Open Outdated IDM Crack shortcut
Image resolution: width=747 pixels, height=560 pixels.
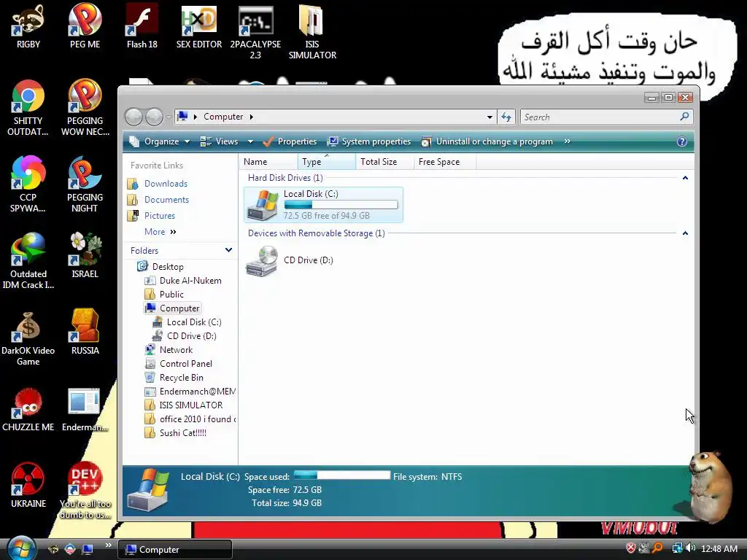(28, 261)
